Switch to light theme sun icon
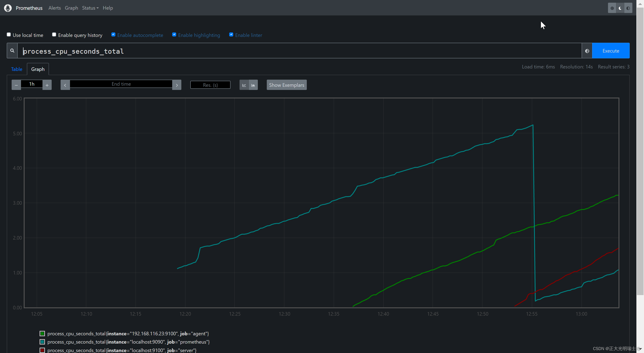 click(612, 8)
